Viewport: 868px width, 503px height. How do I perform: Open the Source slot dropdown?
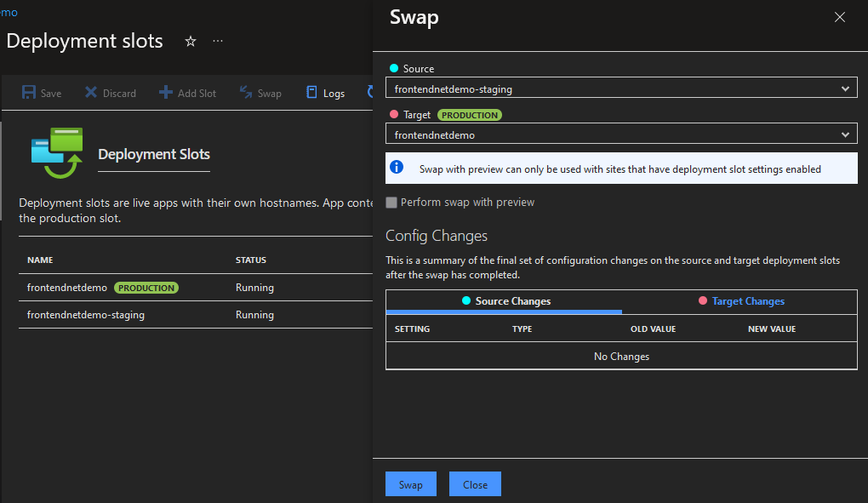(x=845, y=87)
